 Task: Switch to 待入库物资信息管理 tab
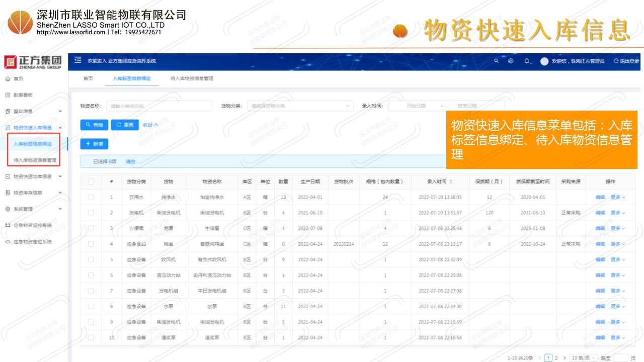click(x=192, y=78)
